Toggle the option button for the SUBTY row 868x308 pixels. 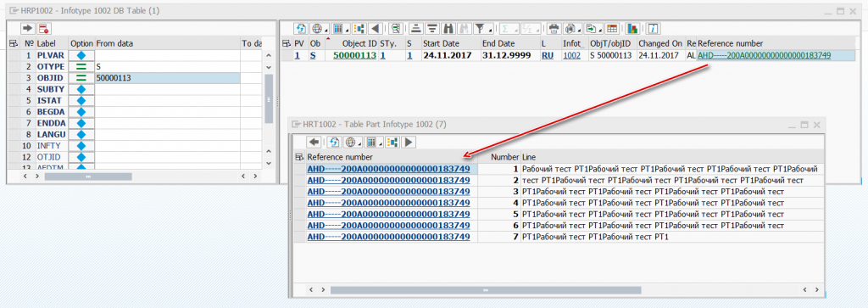tap(81, 89)
